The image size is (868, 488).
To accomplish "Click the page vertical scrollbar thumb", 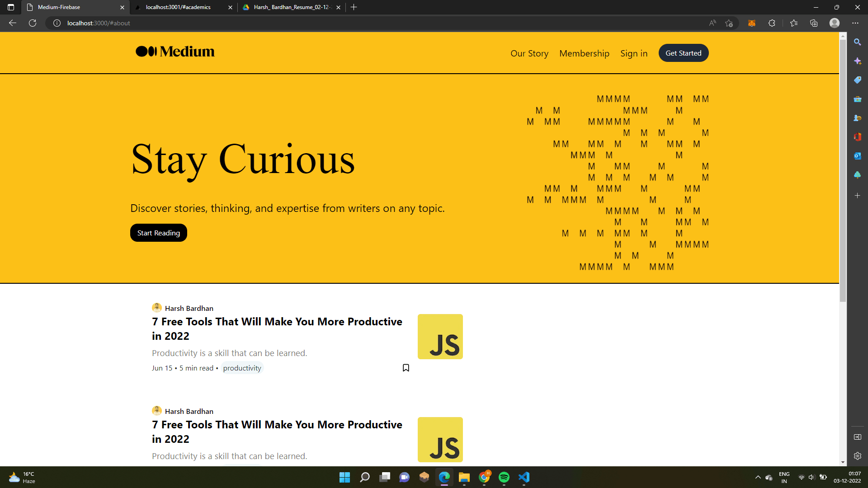I will click(x=843, y=172).
